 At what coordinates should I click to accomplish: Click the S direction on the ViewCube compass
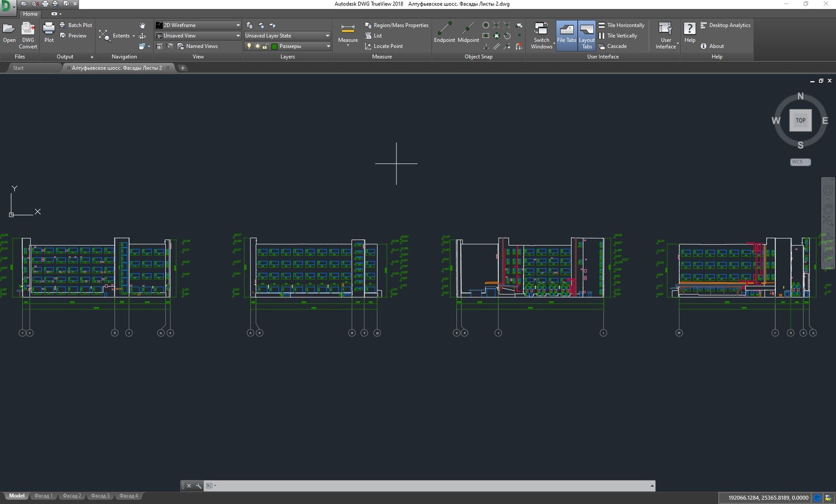(x=800, y=145)
